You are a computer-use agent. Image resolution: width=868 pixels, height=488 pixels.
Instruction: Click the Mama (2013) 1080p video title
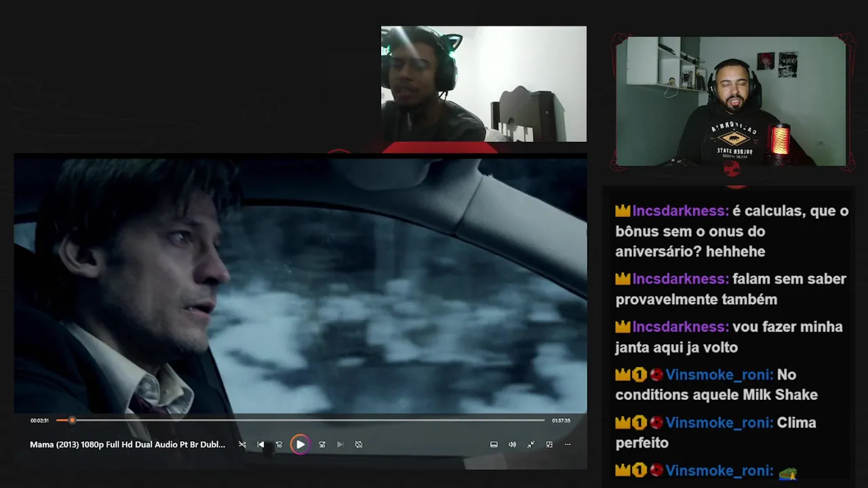[127, 445]
